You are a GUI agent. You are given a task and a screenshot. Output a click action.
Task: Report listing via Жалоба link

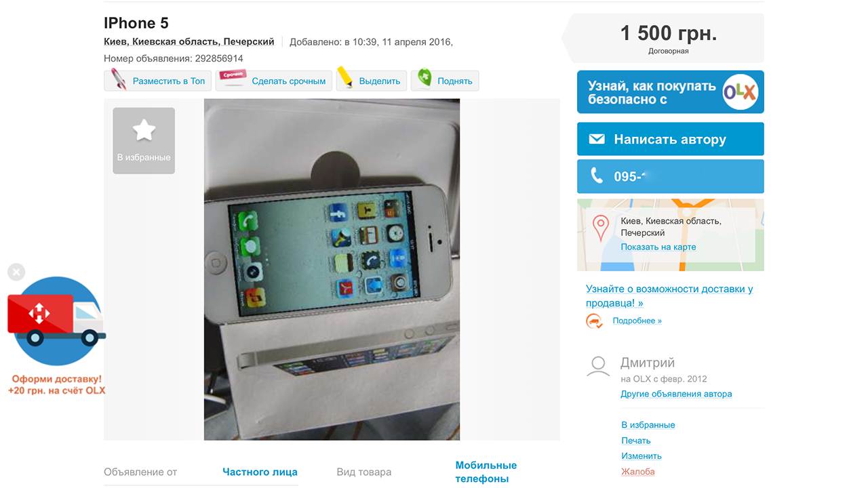coord(638,472)
